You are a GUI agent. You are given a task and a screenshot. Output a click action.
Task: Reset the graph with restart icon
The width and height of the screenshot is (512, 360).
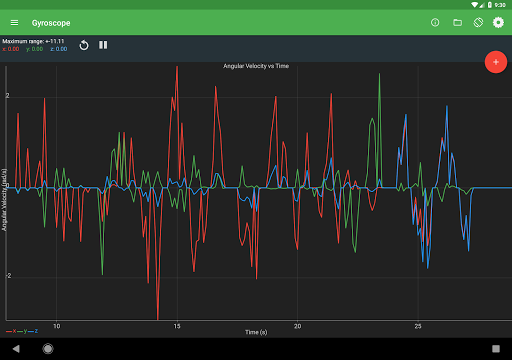pos(84,45)
